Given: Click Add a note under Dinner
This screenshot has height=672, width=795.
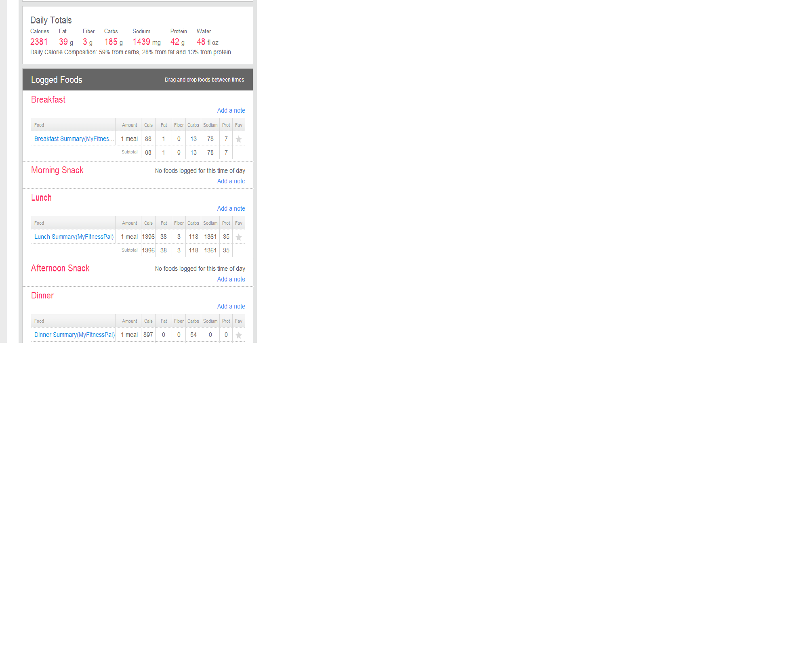Looking at the screenshot, I should tap(231, 307).
